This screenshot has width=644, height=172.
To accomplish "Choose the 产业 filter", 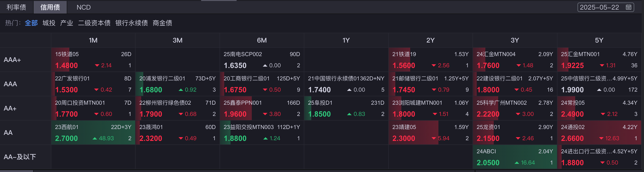I will pyautogui.click(x=66, y=23).
